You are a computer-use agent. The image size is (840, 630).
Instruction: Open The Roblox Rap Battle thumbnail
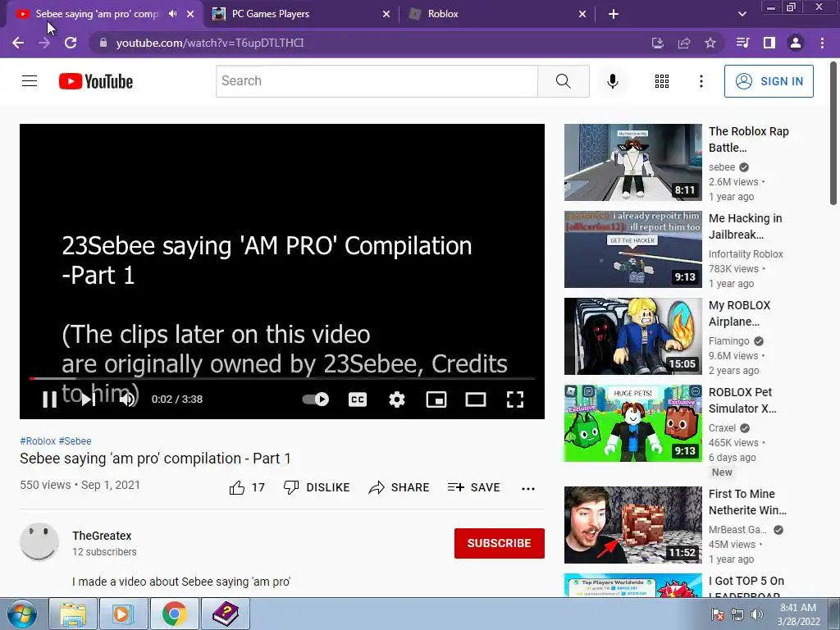coord(632,162)
